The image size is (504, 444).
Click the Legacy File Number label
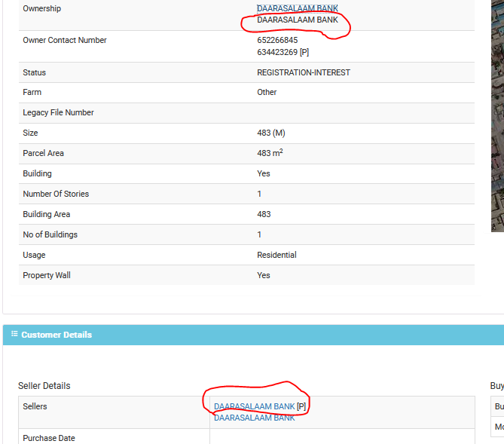pos(58,112)
